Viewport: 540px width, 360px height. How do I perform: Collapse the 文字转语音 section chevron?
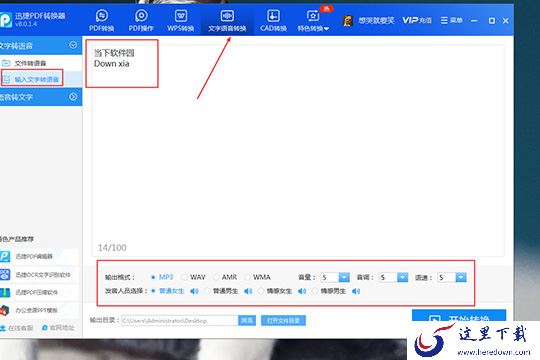tap(73, 45)
